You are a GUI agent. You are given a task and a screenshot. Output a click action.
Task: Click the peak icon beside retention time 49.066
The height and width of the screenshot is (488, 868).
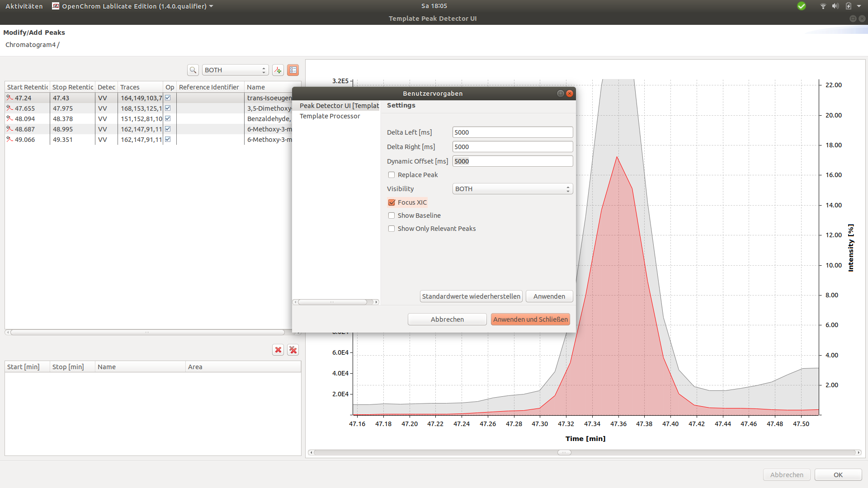(x=10, y=139)
